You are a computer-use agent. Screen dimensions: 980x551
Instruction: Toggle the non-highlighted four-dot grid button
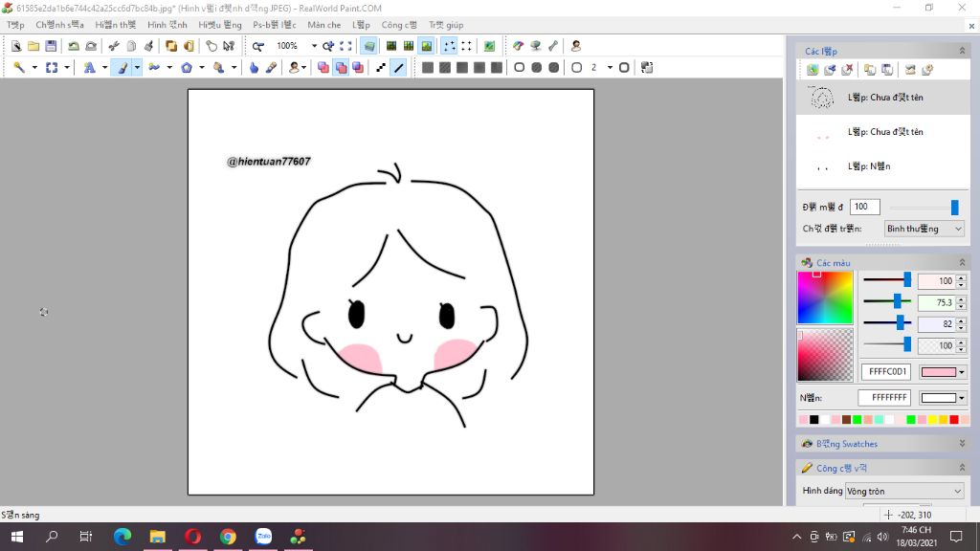coord(466,46)
